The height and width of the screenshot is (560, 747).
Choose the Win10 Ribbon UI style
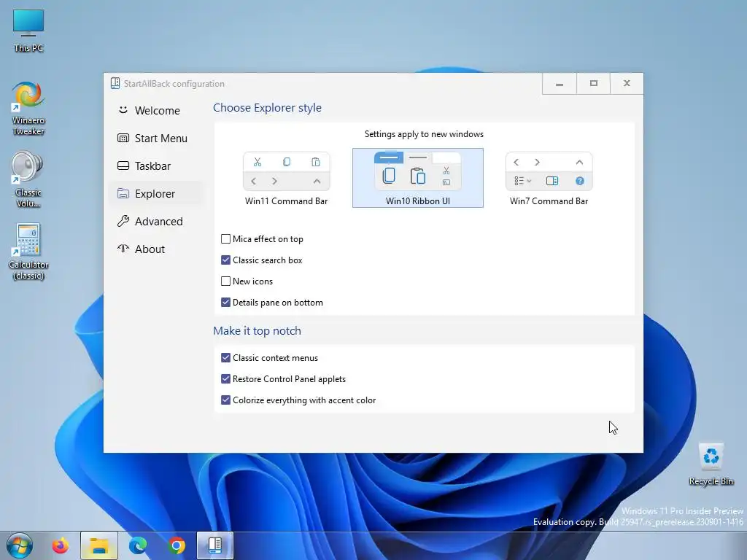click(418, 178)
